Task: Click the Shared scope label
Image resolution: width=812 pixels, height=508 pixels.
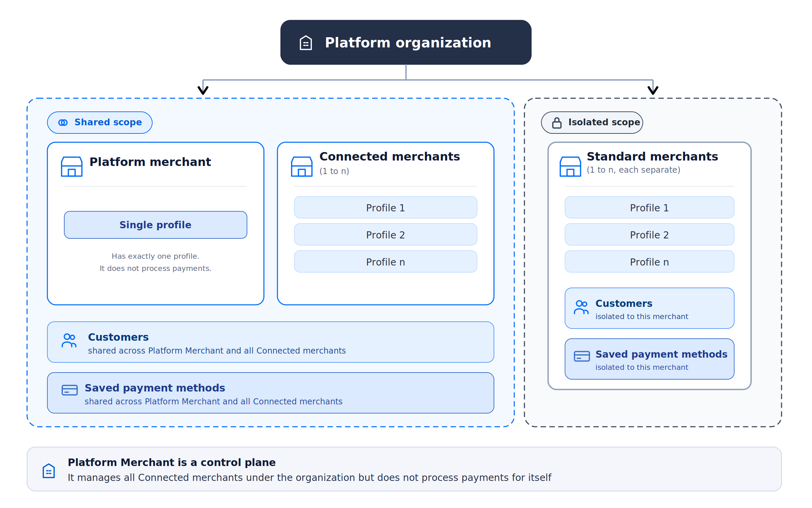Action: (x=108, y=122)
